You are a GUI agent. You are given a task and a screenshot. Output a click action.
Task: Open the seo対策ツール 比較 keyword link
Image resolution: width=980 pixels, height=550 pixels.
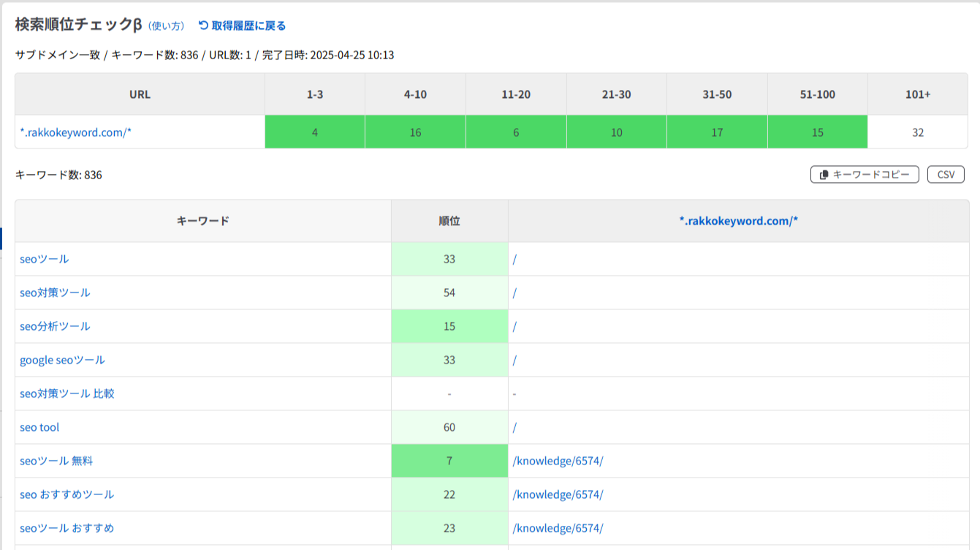pyautogui.click(x=67, y=393)
